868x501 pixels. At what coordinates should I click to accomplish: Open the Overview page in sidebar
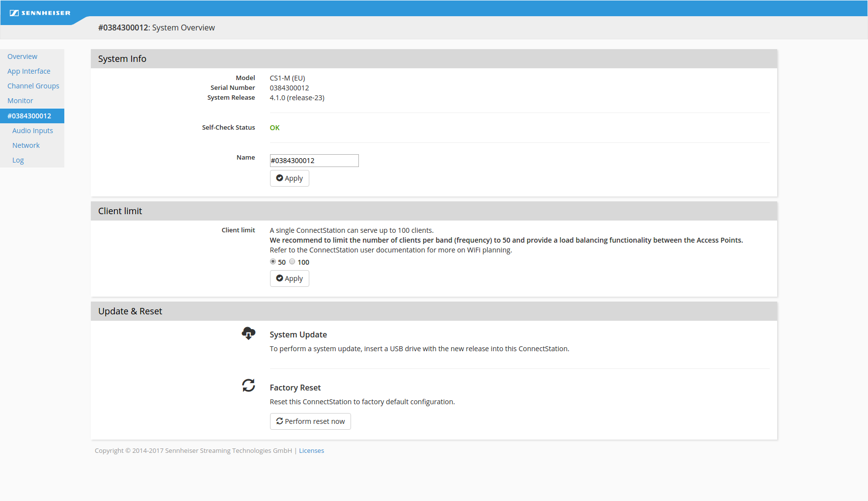[x=22, y=56]
